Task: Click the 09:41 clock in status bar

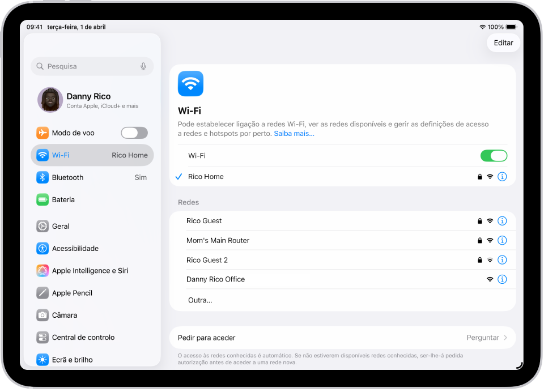Action: coord(35,27)
